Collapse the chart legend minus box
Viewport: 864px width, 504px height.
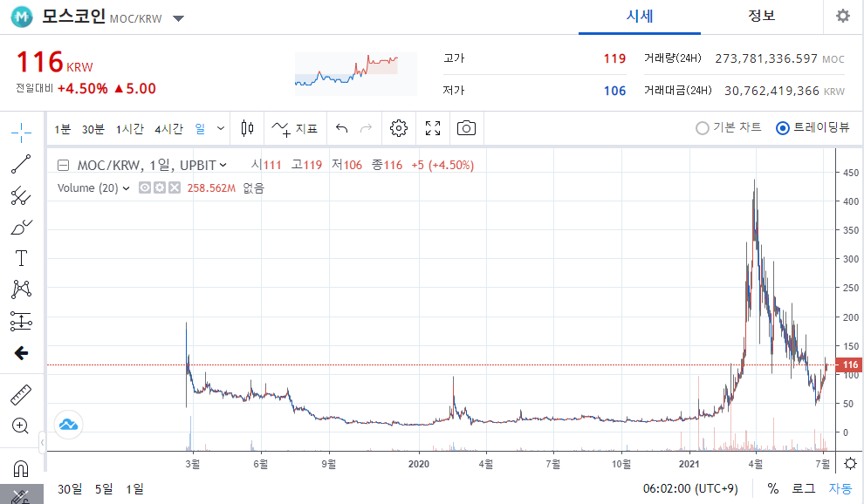tap(64, 165)
